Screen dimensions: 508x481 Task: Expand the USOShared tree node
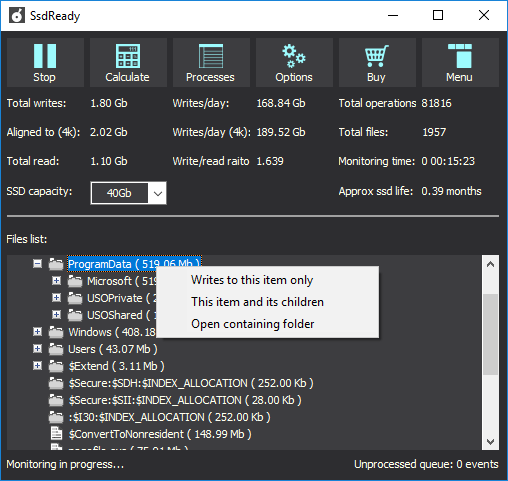pyautogui.click(x=56, y=315)
